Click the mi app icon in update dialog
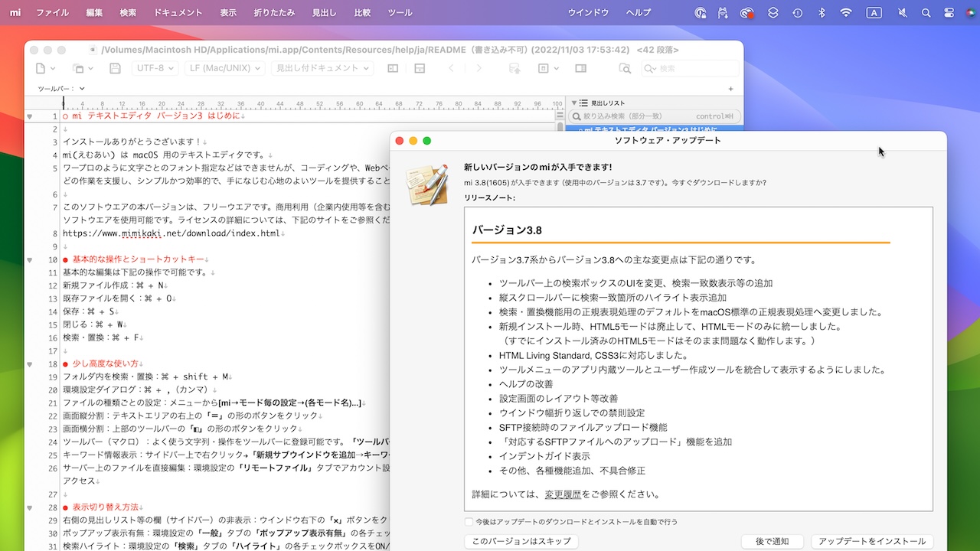 coord(426,184)
